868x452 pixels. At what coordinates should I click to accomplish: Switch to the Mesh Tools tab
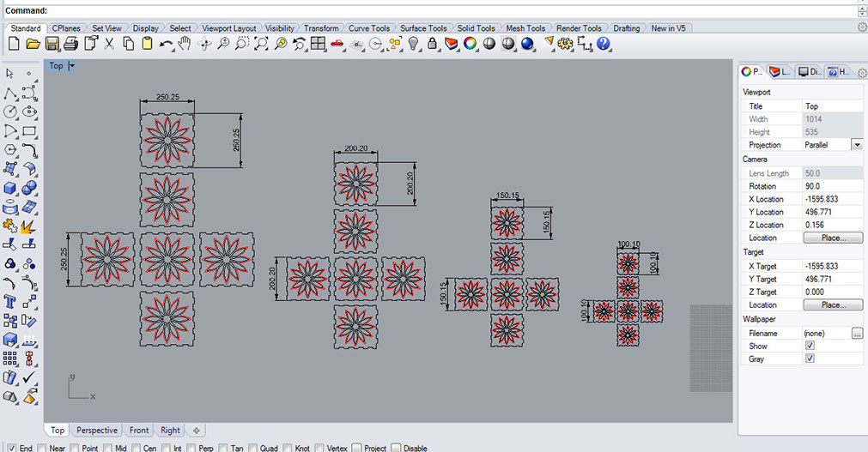[525, 28]
